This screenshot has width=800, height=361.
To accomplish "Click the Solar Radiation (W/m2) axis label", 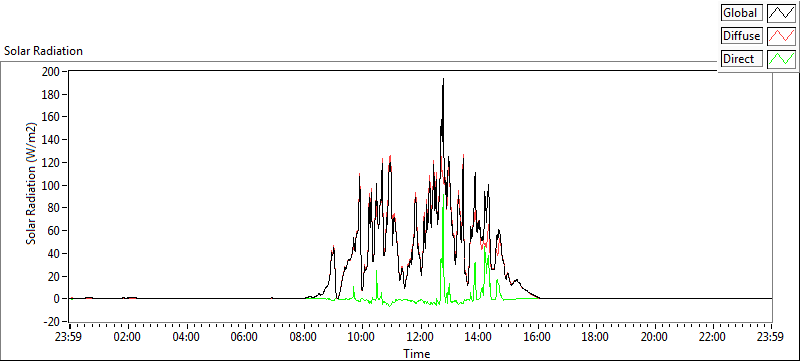I will click(32, 184).
